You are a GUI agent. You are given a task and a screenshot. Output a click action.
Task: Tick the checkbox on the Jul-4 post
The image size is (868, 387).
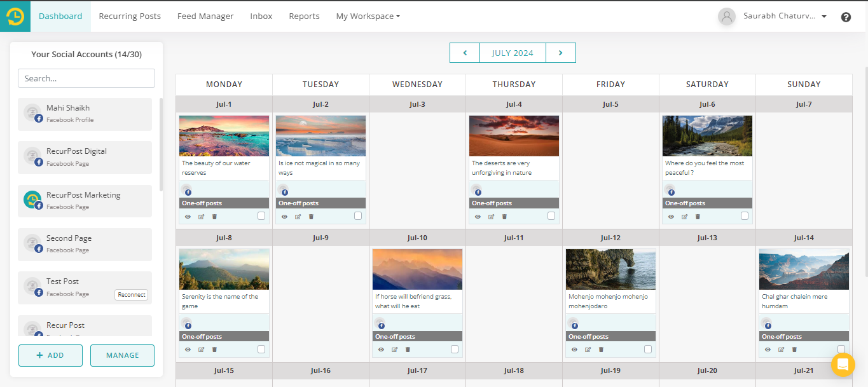[x=551, y=216]
